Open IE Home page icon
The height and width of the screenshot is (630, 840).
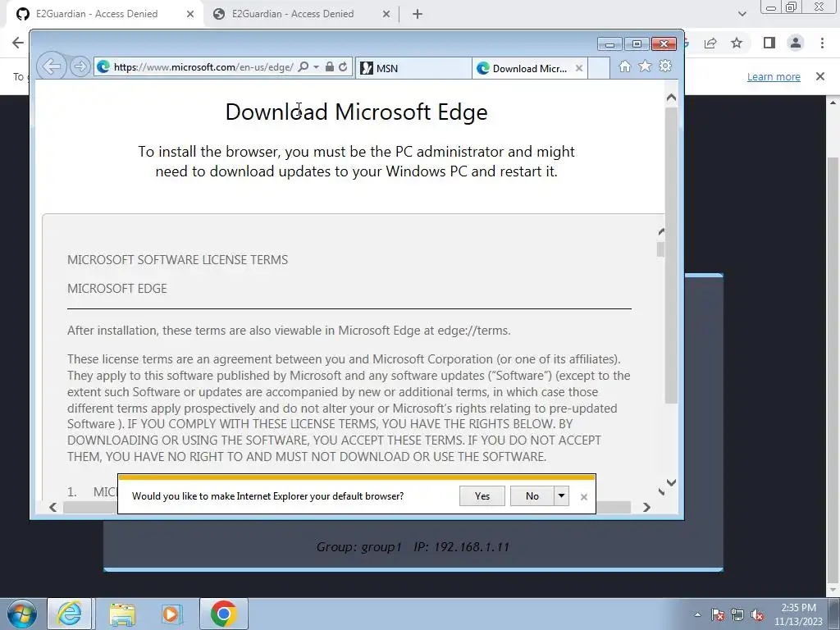click(624, 66)
